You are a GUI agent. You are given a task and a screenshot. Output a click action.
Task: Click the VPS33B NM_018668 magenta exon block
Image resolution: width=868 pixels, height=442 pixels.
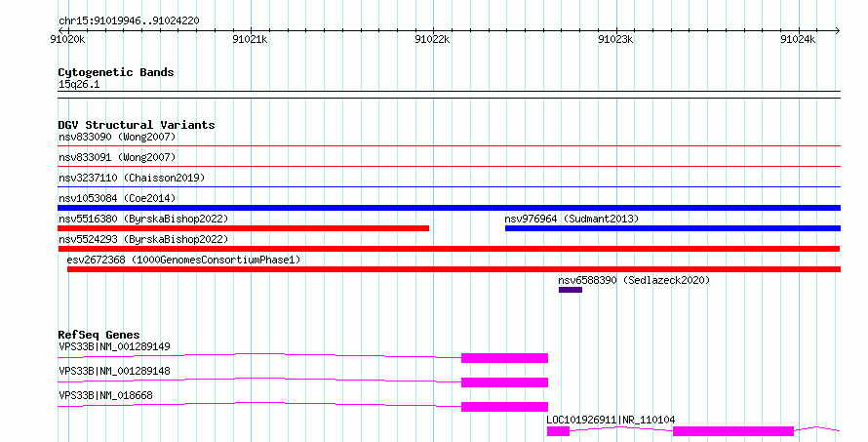[505, 407]
